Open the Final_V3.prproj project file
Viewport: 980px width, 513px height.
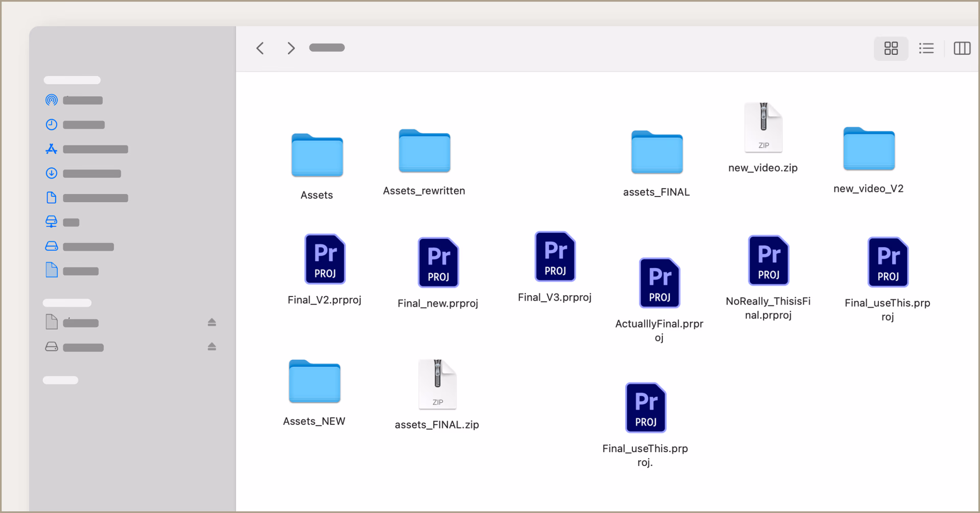click(555, 257)
